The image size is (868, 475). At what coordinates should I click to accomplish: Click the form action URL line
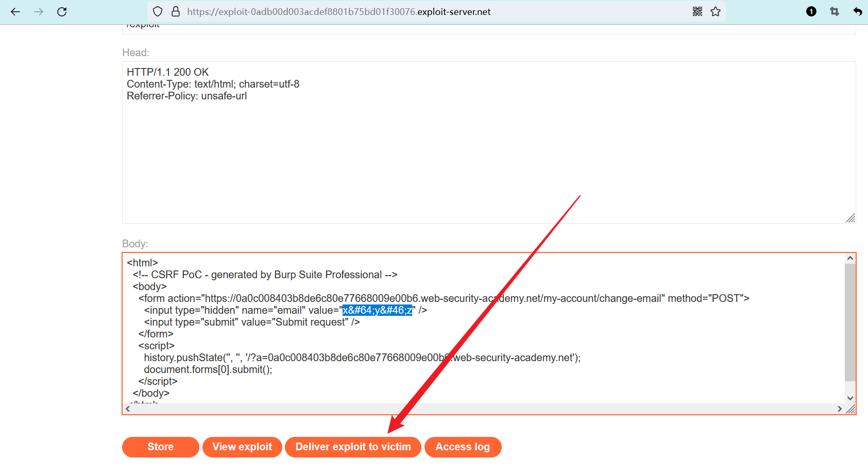tap(444, 298)
